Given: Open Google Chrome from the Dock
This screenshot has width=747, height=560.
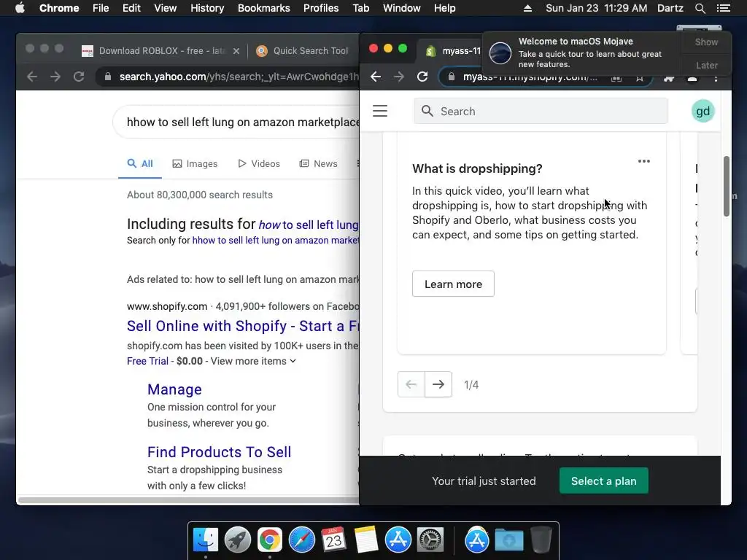Looking at the screenshot, I should [270, 540].
